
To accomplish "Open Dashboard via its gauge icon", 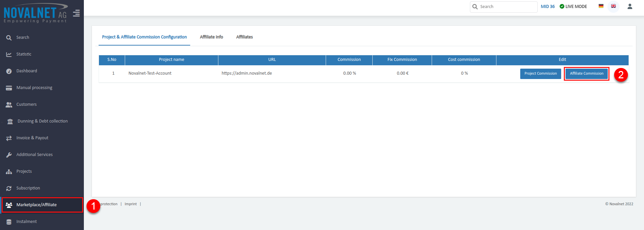I will coord(9,71).
